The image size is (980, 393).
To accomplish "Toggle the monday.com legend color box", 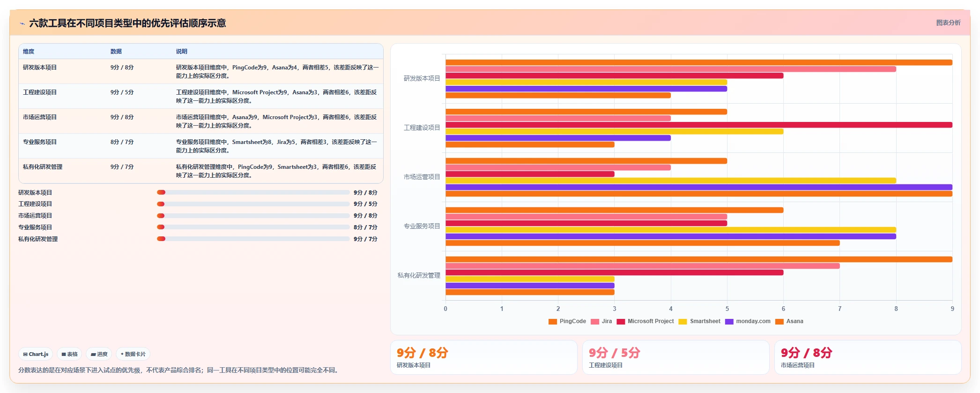I will tap(729, 321).
